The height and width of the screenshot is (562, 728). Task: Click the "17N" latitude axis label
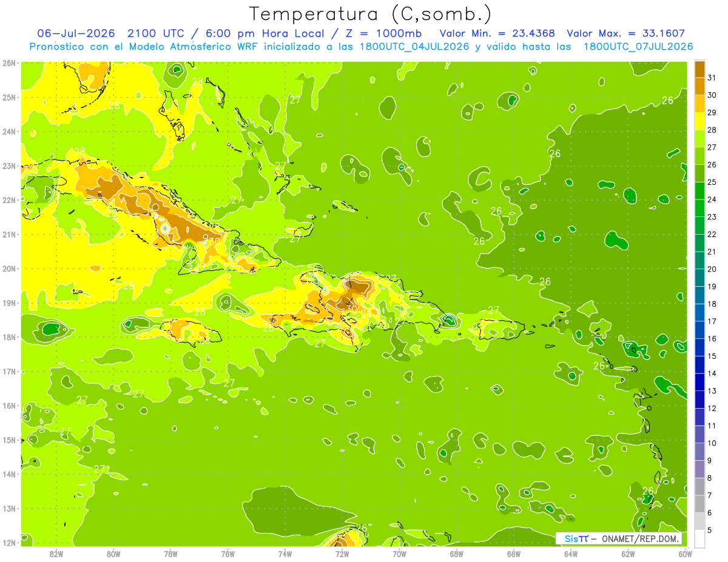[8, 371]
